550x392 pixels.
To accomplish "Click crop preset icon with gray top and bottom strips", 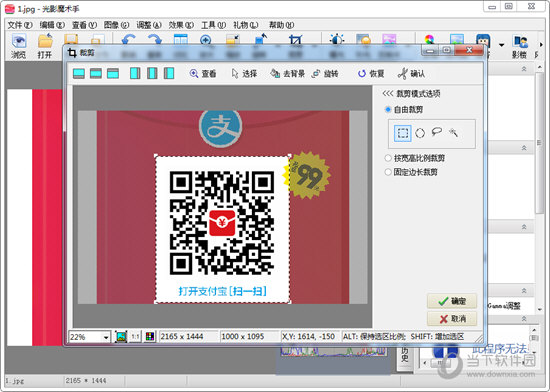I will (96, 73).
